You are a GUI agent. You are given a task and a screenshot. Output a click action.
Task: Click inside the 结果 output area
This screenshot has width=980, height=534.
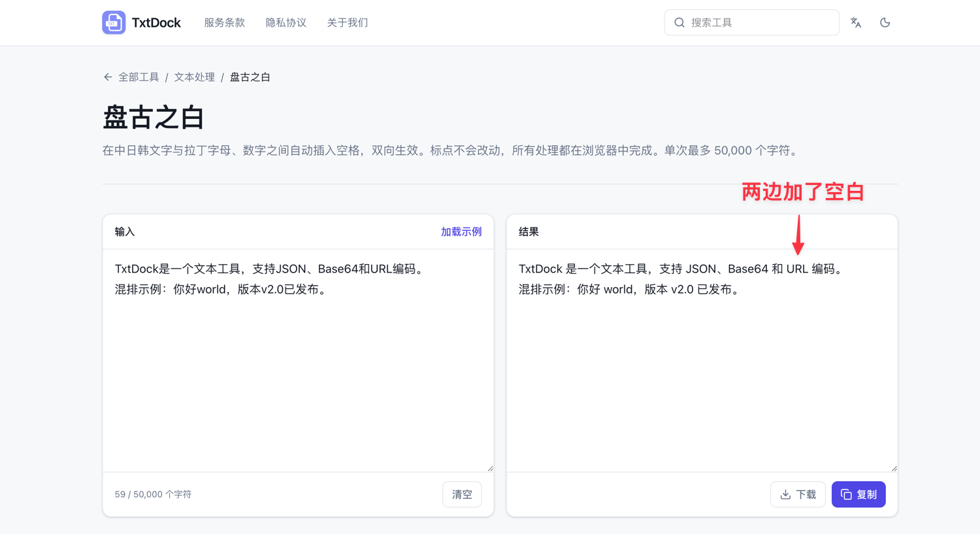(x=702, y=361)
